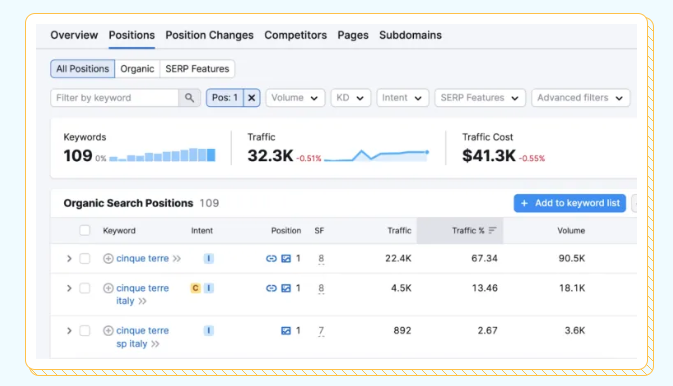The image size is (673, 386).
Task: Open the cinque terre sp italy keyword link
Action: pos(142,337)
